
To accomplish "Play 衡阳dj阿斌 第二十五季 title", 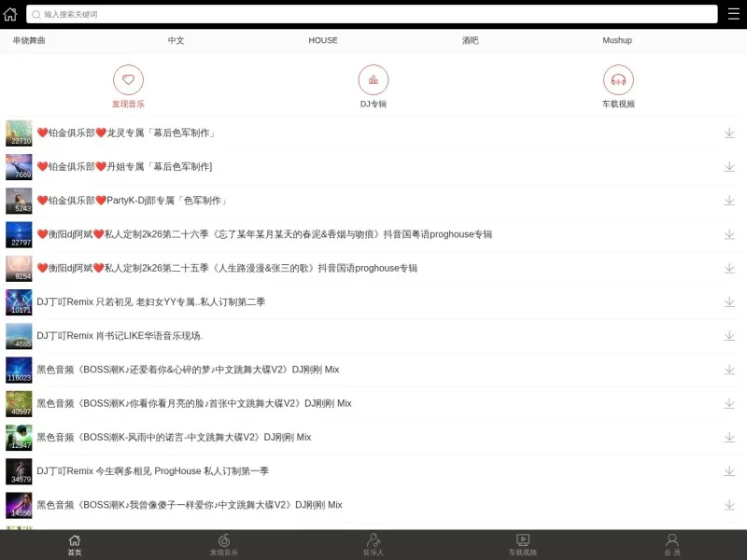I will pos(227,268).
